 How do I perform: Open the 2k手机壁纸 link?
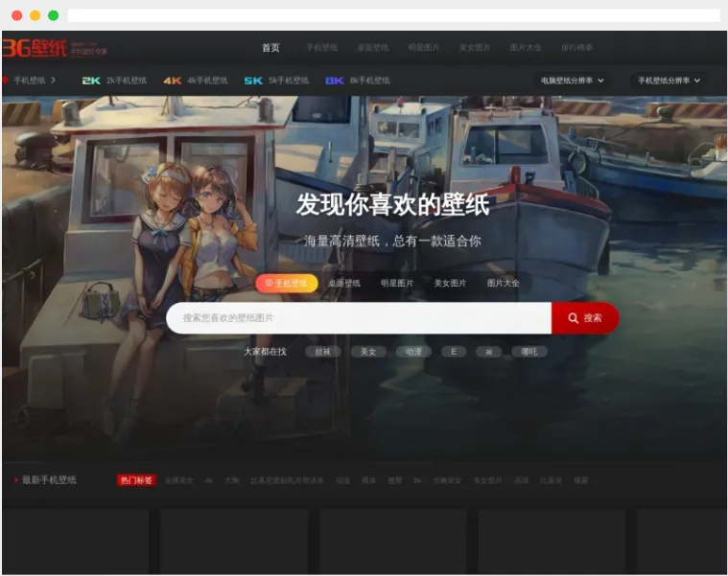pyautogui.click(x=127, y=81)
